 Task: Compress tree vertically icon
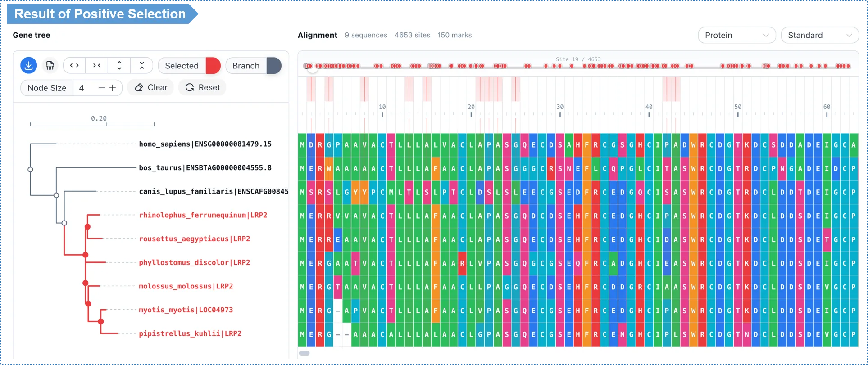(x=142, y=66)
